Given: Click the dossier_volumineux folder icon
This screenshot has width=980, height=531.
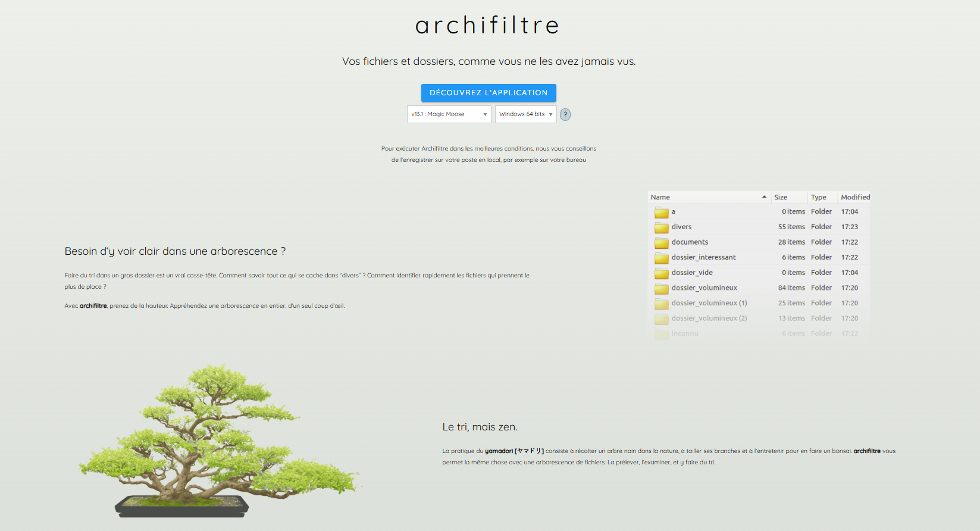Looking at the screenshot, I should pyautogui.click(x=661, y=289).
